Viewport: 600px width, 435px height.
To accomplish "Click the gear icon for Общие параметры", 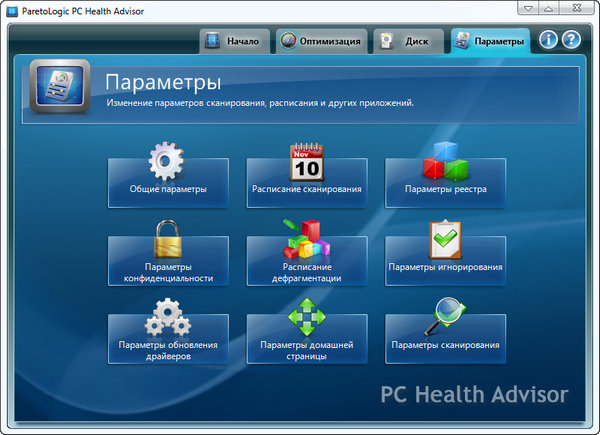I will click(167, 161).
